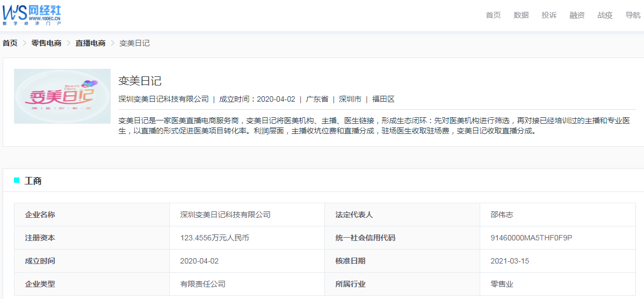644x299 pixels.
Task: Click the 变美日记 company title heading
Action: coord(140,81)
